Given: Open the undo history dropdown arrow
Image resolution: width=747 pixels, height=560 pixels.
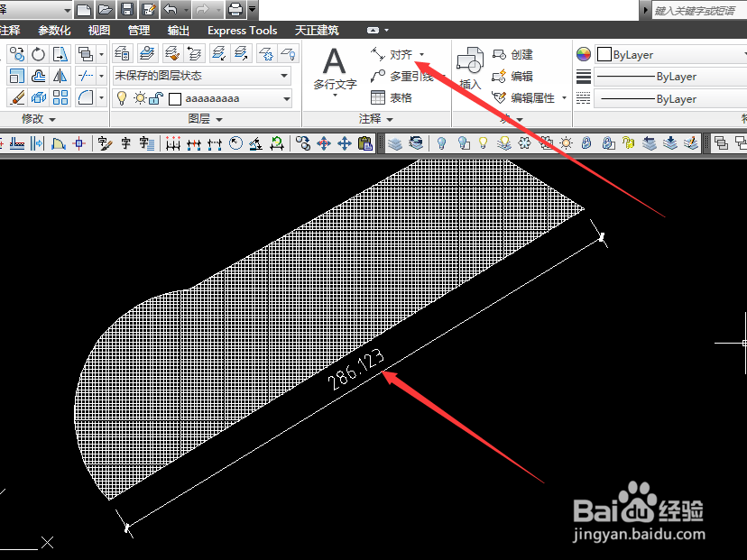Looking at the screenshot, I should (185, 9).
